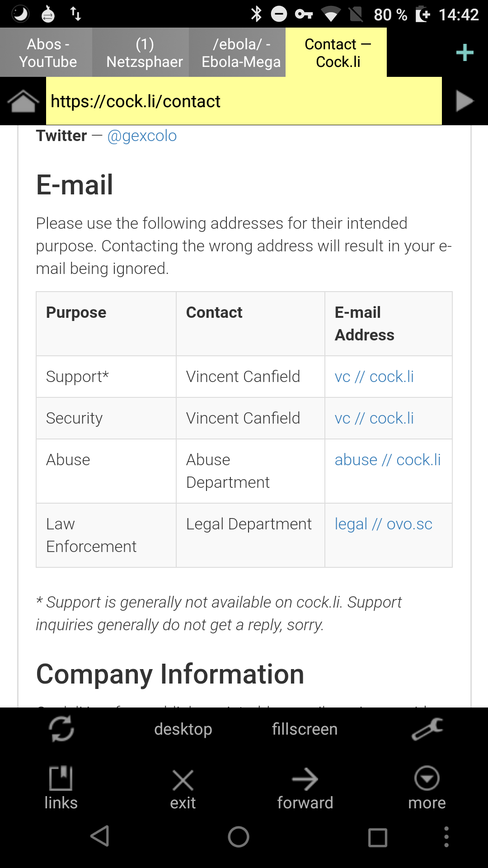Open the Android overflow three-dot menu
This screenshot has height=868, width=488.
pyautogui.click(x=446, y=837)
